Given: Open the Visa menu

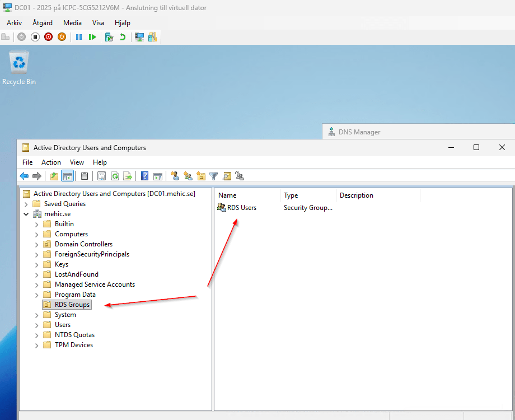Looking at the screenshot, I should (98, 23).
